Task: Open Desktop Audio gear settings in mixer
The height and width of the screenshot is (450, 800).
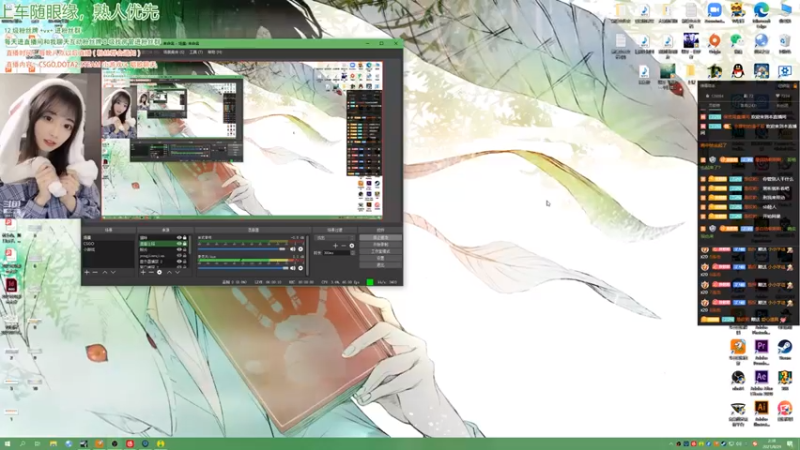Action: pyautogui.click(x=301, y=249)
